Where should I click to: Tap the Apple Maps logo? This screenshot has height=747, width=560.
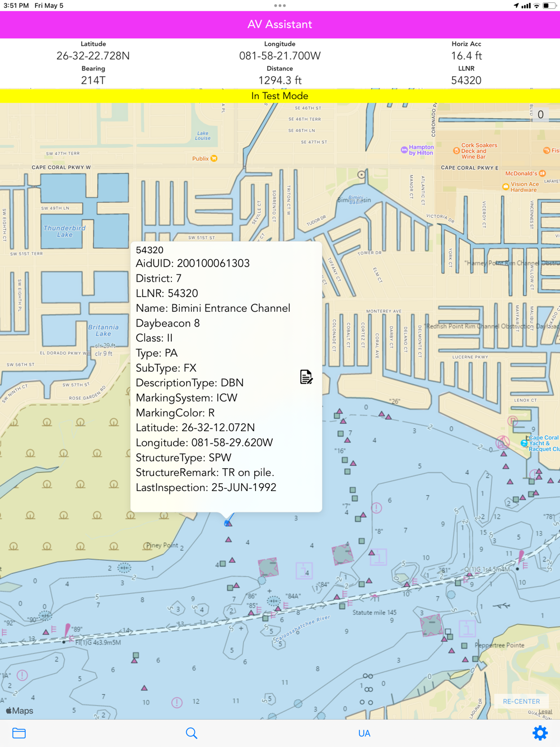point(20,711)
